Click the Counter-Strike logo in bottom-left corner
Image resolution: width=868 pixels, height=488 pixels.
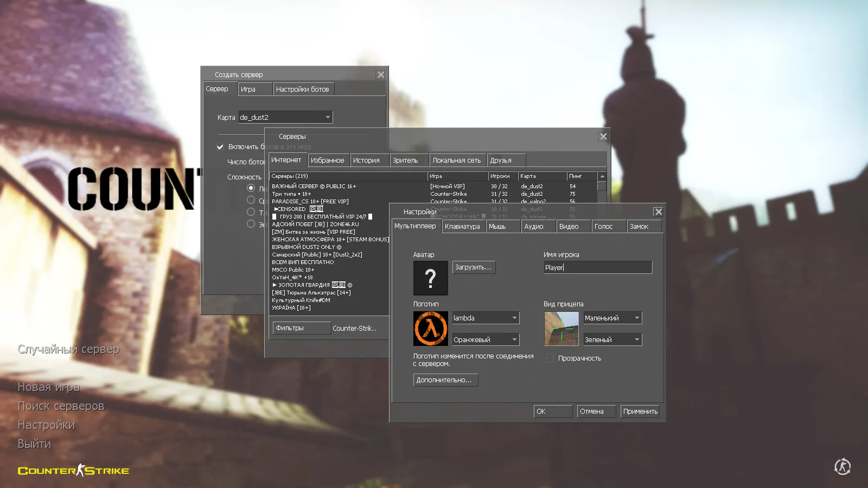(x=74, y=470)
